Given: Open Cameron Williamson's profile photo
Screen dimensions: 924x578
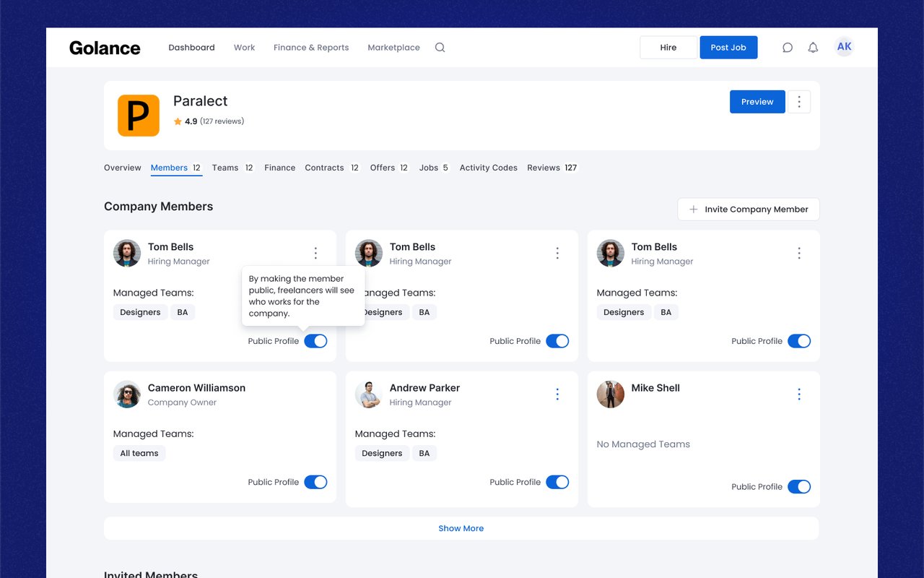Looking at the screenshot, I should coord(127,394).
